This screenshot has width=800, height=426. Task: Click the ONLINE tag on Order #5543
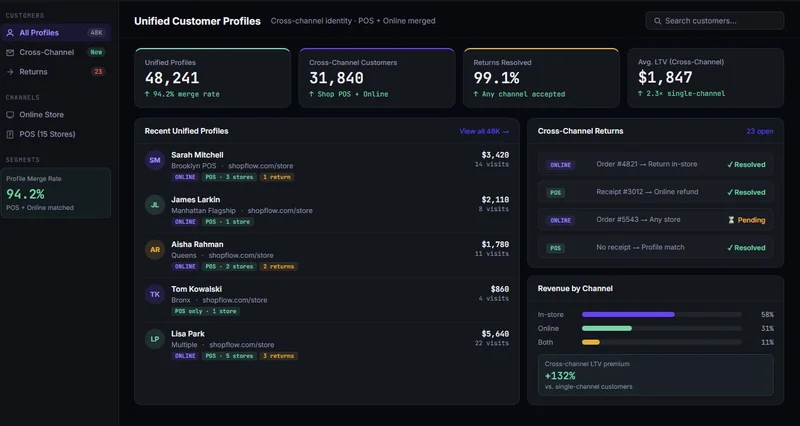(560, 220)
